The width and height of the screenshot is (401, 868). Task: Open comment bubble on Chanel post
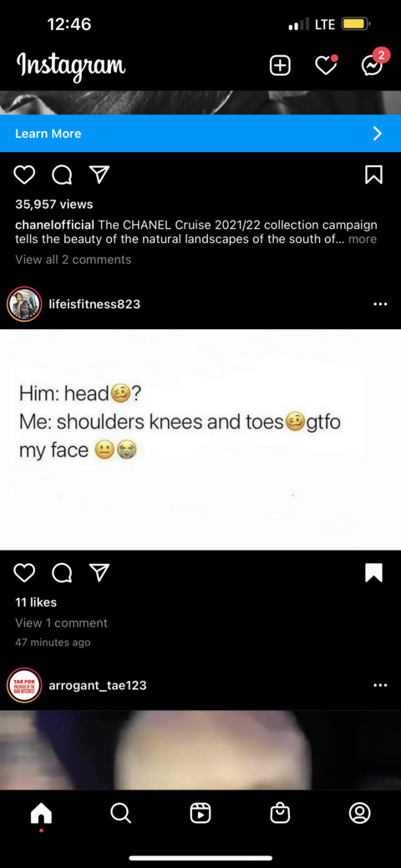[62, 175]
